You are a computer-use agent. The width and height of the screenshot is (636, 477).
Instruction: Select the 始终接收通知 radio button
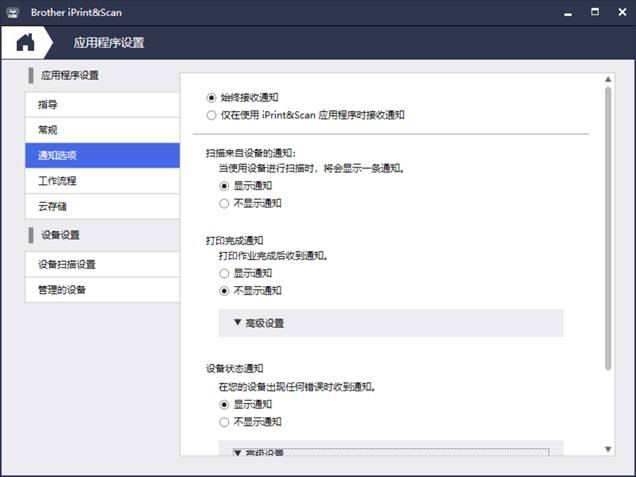(210, 97)
